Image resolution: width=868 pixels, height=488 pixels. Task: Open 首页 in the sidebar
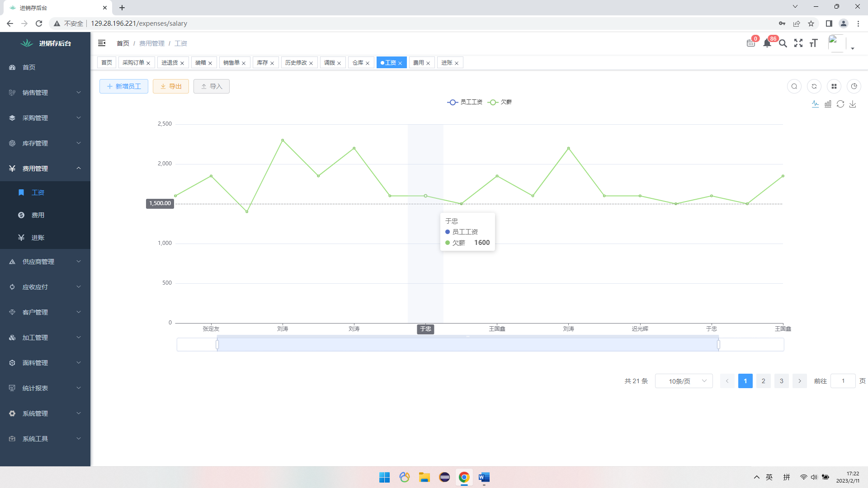click(45, 67)
